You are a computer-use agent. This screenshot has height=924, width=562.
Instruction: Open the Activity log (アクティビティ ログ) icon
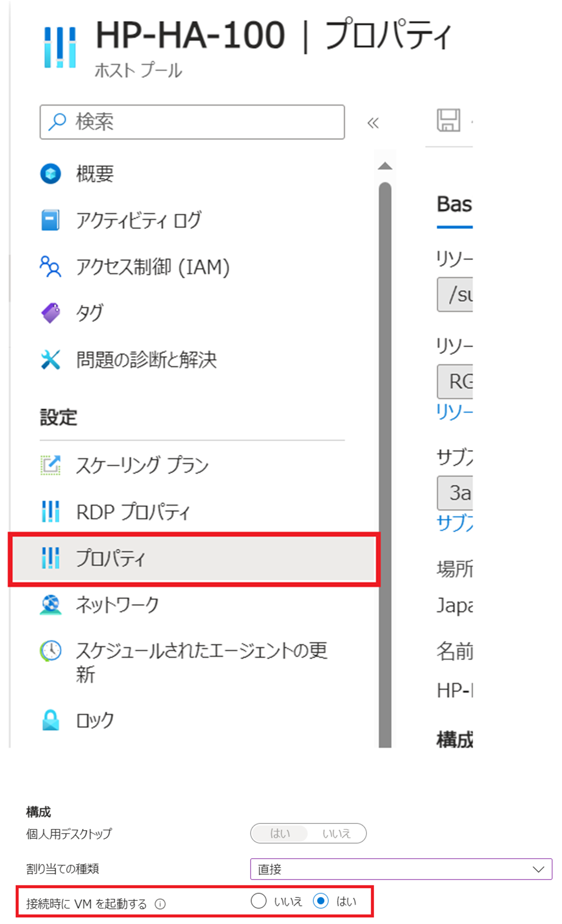pos(51,220)
